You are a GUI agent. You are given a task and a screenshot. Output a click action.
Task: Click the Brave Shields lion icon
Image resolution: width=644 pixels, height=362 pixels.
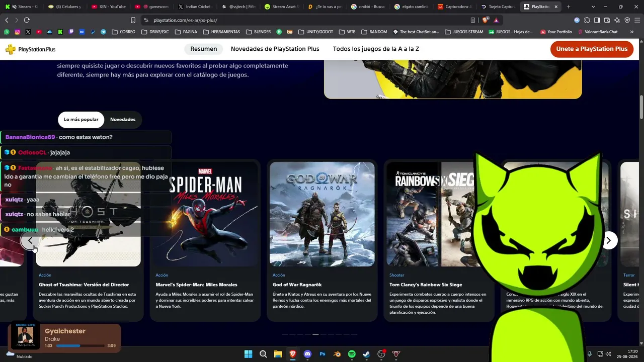485,20
